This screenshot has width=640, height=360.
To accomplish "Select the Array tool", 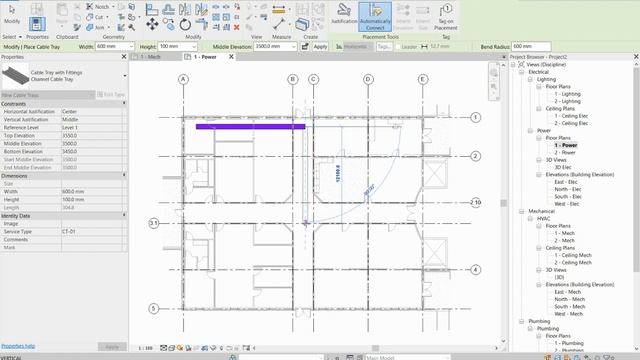I will 216,17.
